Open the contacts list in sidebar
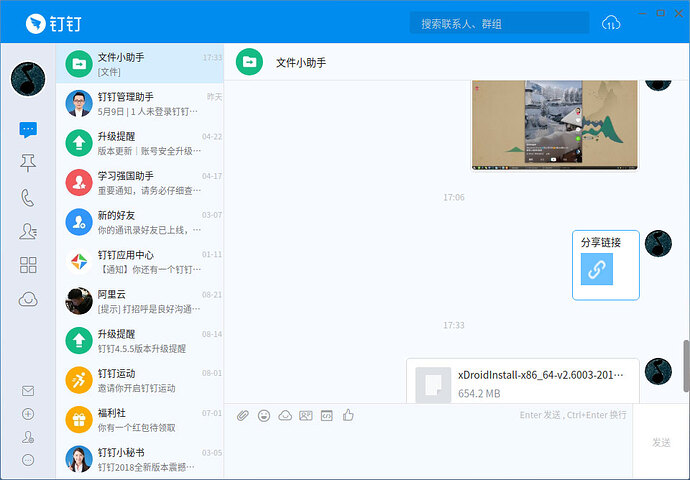Image resolution: width=690 pixels, height=480 pixels. click(28, 231)
